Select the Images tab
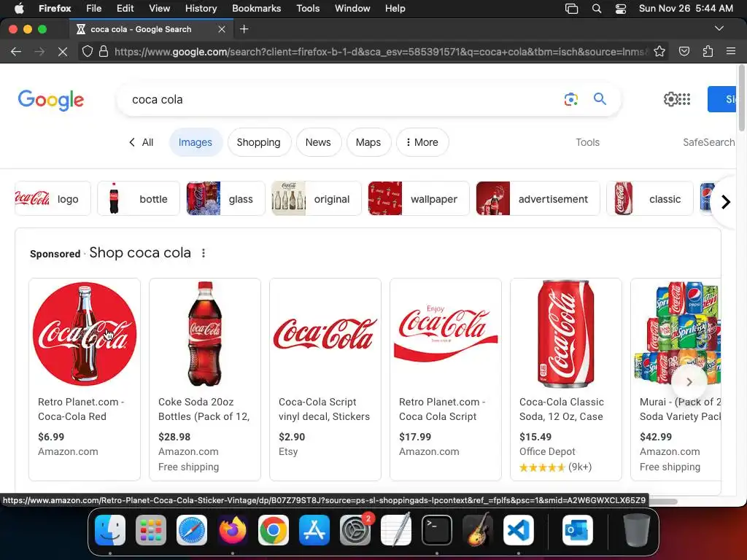 point(196,142)
